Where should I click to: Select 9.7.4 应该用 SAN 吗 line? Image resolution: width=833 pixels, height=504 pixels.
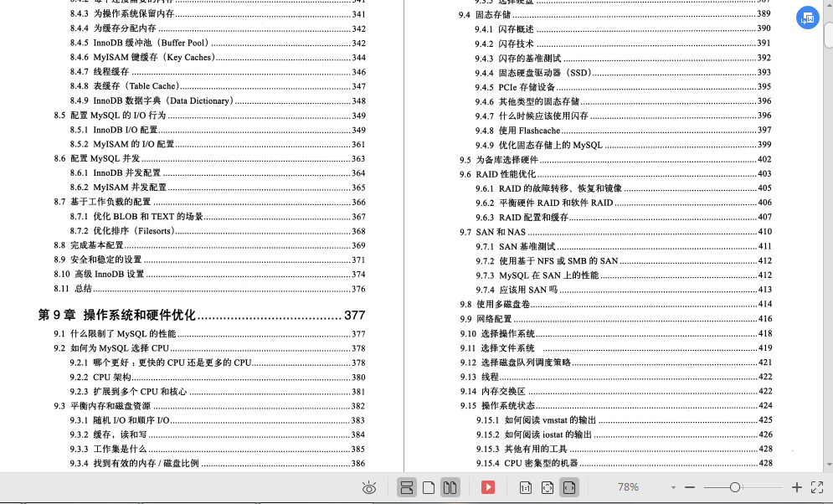point(623,290)
